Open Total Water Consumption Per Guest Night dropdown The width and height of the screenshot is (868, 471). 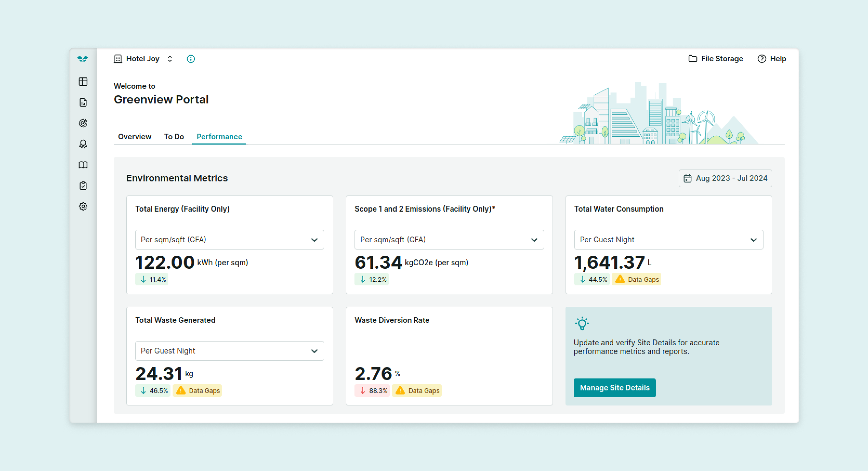(x=668, y=240)
